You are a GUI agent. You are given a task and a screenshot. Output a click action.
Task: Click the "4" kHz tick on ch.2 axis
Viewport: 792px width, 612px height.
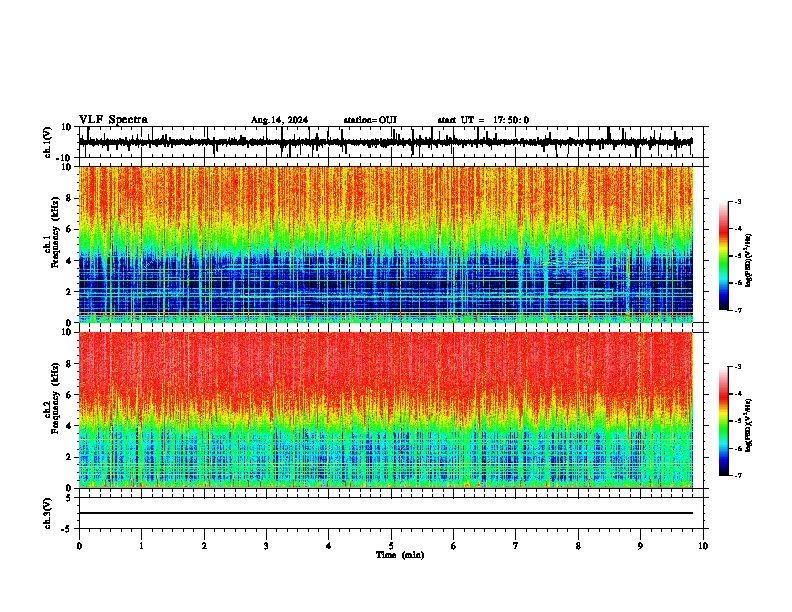[x=71, y=426]
